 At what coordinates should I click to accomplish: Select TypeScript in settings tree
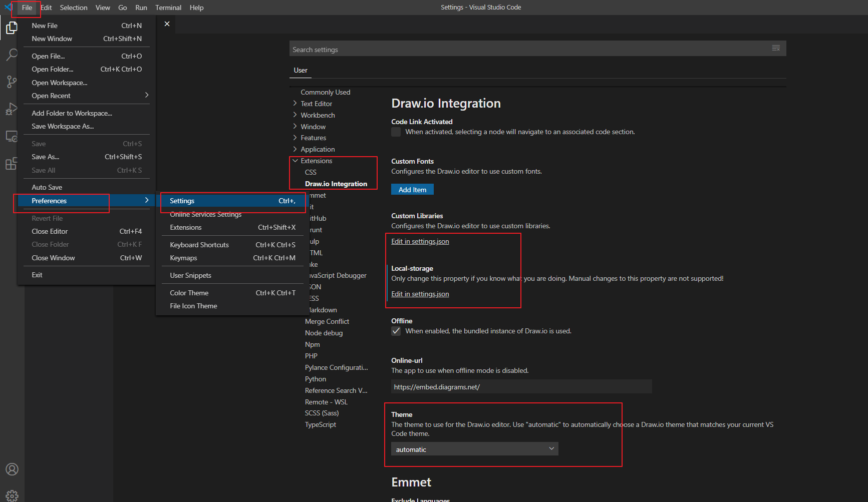point(321,424)
